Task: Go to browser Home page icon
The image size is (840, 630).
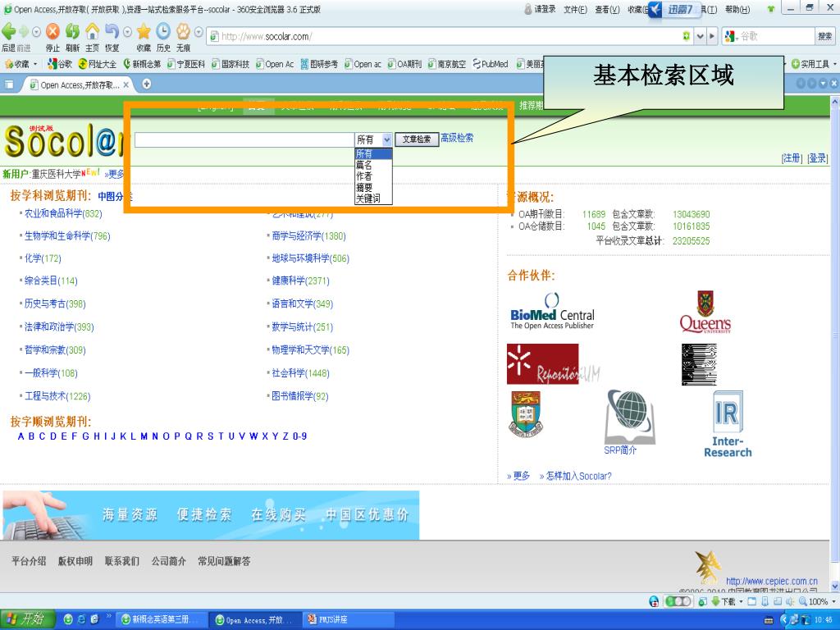Action: coord(93,32)
